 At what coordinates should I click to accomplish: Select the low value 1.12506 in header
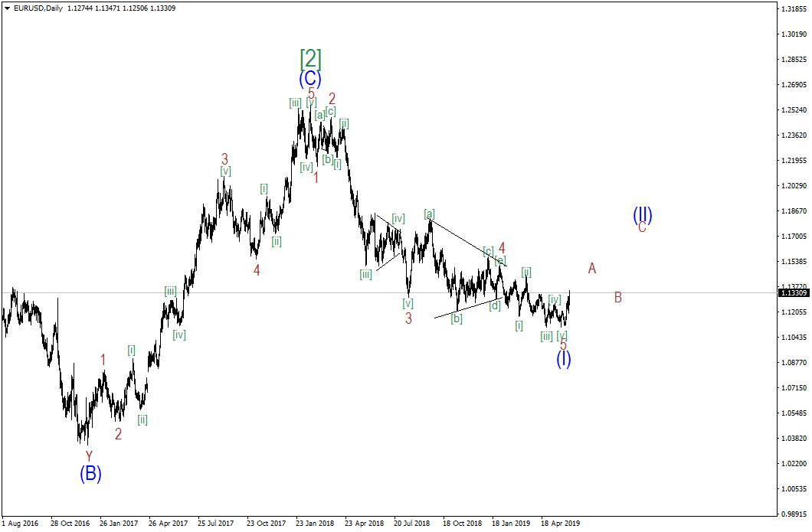pos(135,8)
